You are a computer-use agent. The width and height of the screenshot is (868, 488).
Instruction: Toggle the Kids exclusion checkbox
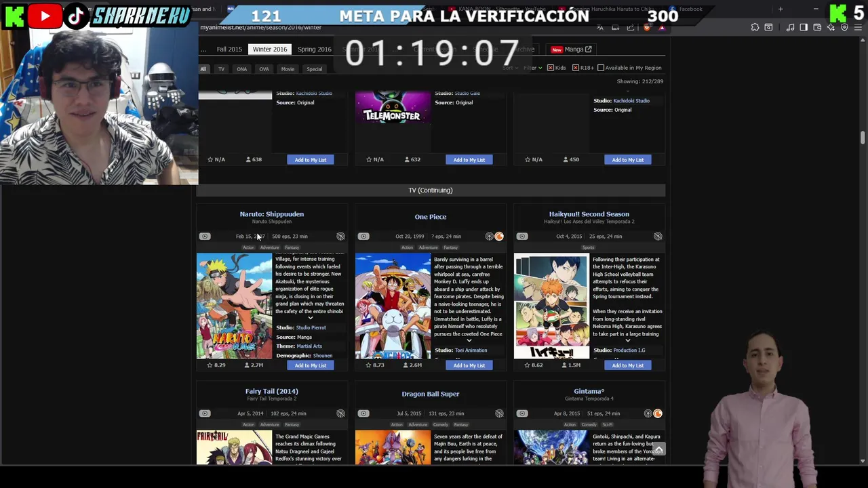(551, 68)
